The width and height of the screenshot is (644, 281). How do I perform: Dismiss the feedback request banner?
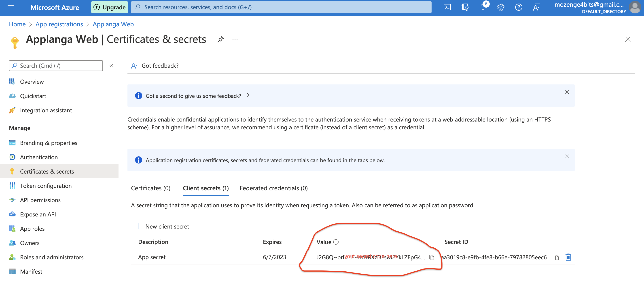567,92
